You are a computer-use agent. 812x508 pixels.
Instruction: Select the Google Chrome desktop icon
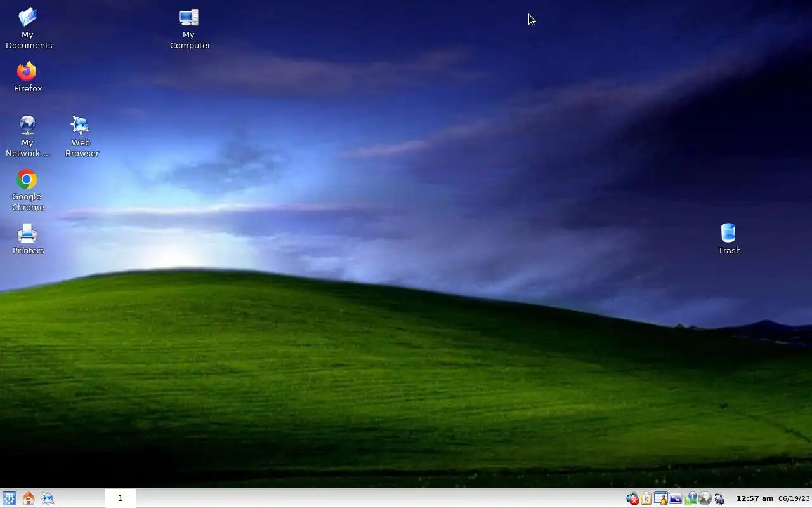click(x=27, y=190)
